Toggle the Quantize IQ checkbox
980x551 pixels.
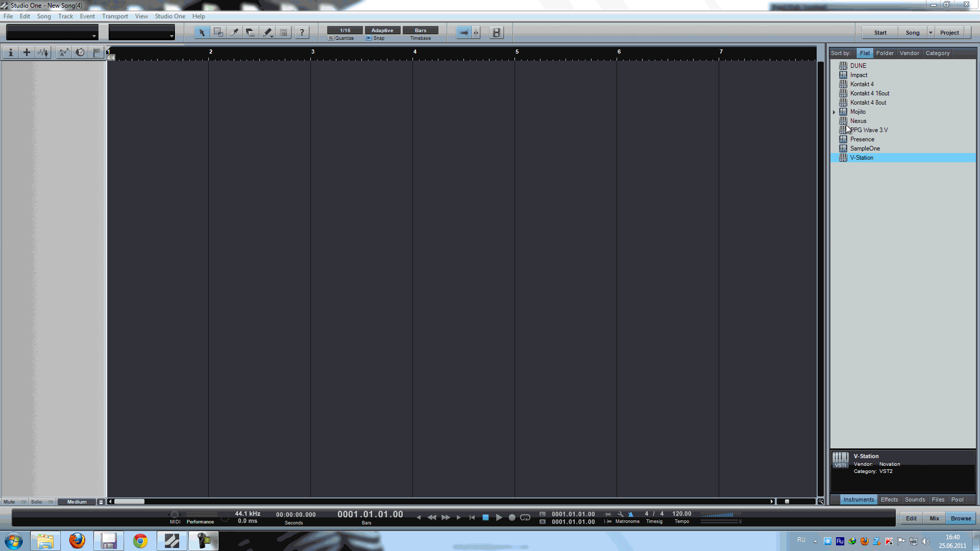331,38
